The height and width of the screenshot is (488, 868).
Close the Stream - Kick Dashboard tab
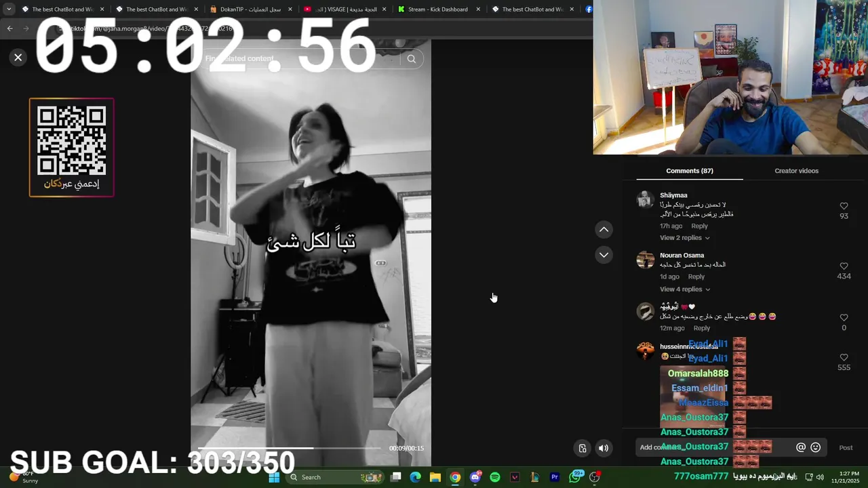pyautogui.click(x=478, y=9)
